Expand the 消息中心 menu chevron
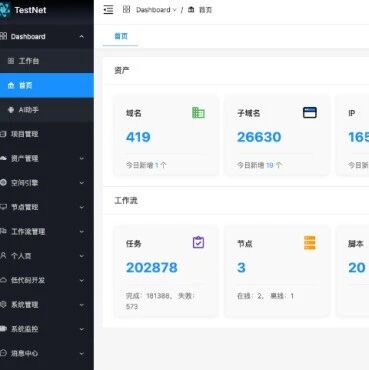Screen dimensions: 369x370 pyautogui.click(x=82, y=353)
